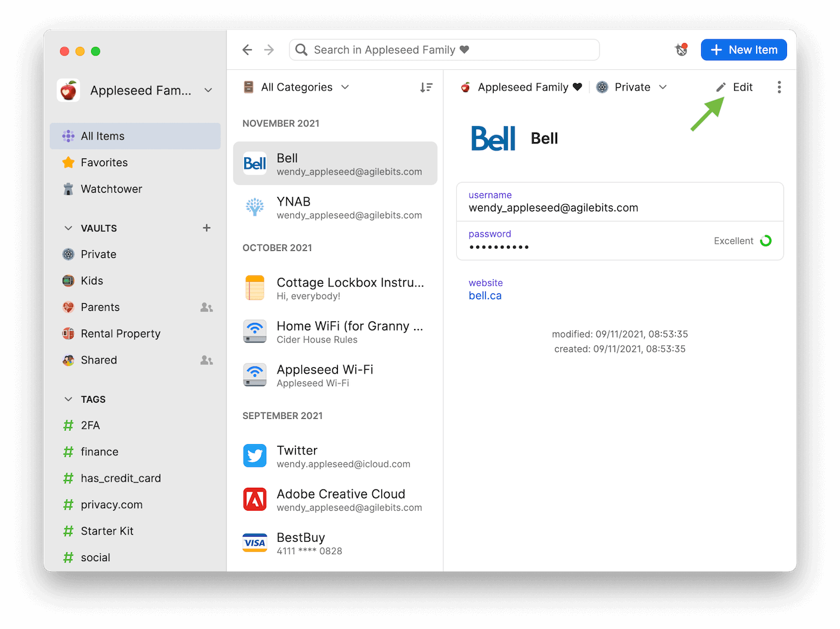Open the Twitter login item
840x629 pixels.
335,456
